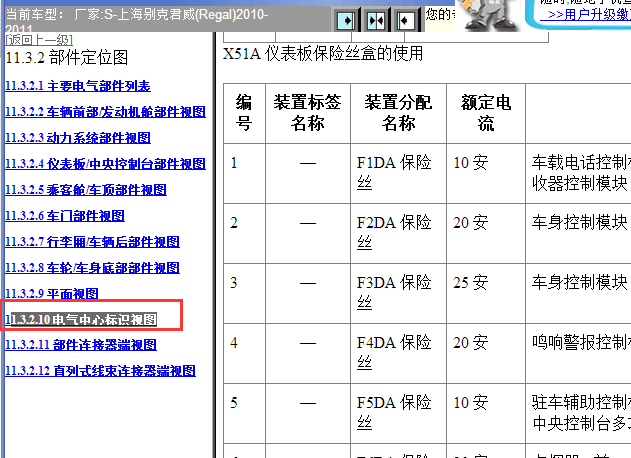Click the 装置标签名称 column header
This screenshot has height=458, width=631.
pyautogui.click(x=307, y=113)
